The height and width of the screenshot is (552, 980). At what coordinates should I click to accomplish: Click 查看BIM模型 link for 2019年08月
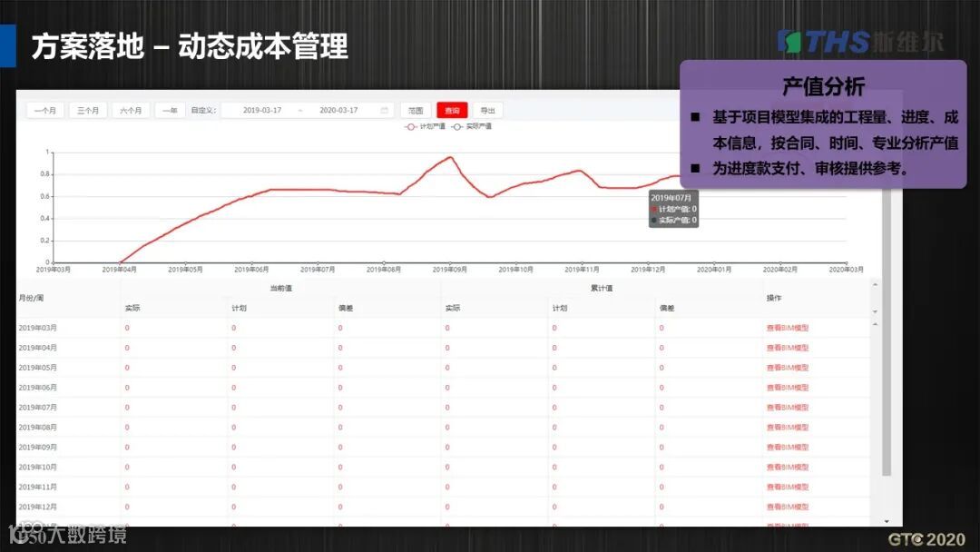(788, 428)
